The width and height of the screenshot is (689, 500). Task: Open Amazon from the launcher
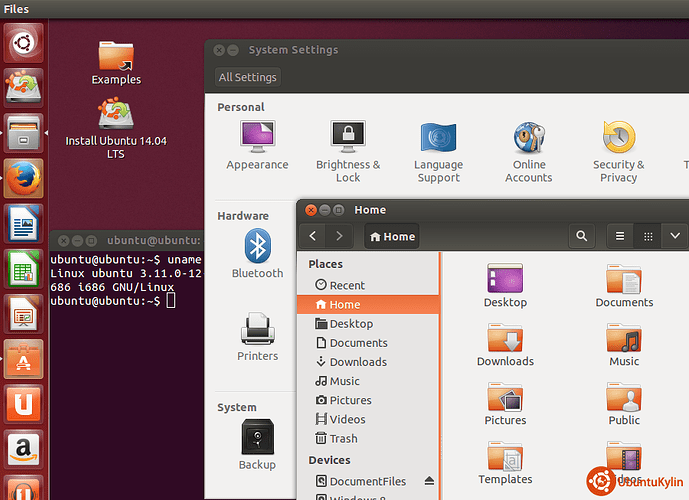click(x=23, y=450)
